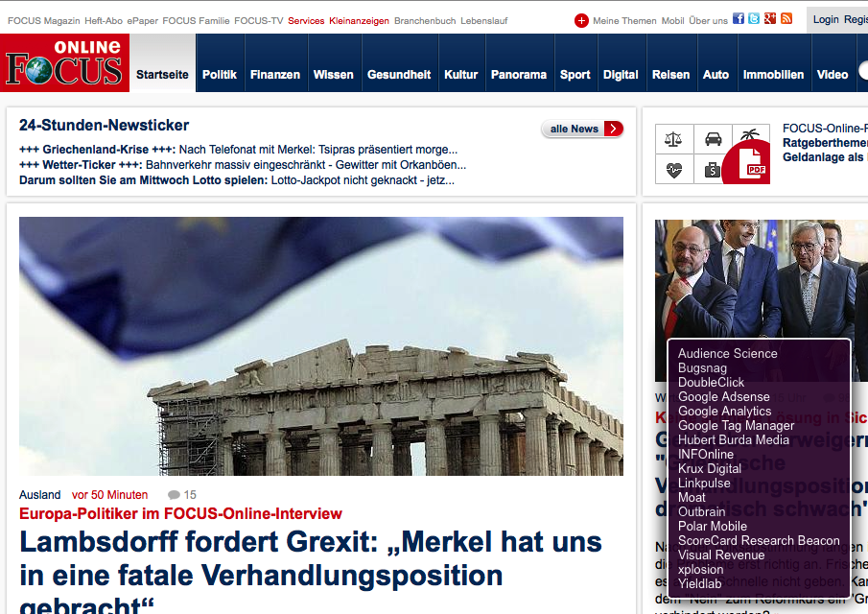Image resolution: width=868 pixels, height=614 pixels.
Task: Click the red Kleinanzeigen link
Action: click(x=360, y=21)
